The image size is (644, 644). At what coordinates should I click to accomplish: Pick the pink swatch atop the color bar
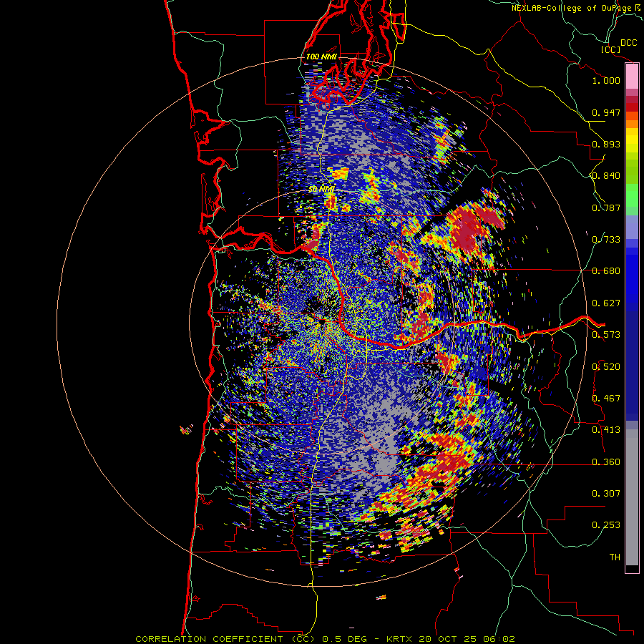point(632,76)
